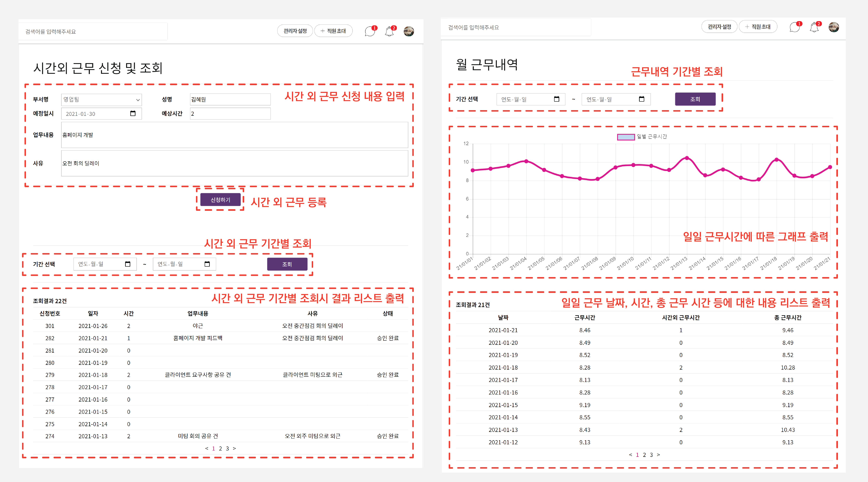Viewport: 868px width, 482px height.
Task: Open calendar picker for monthly work end date
Action: coord(642,99)
